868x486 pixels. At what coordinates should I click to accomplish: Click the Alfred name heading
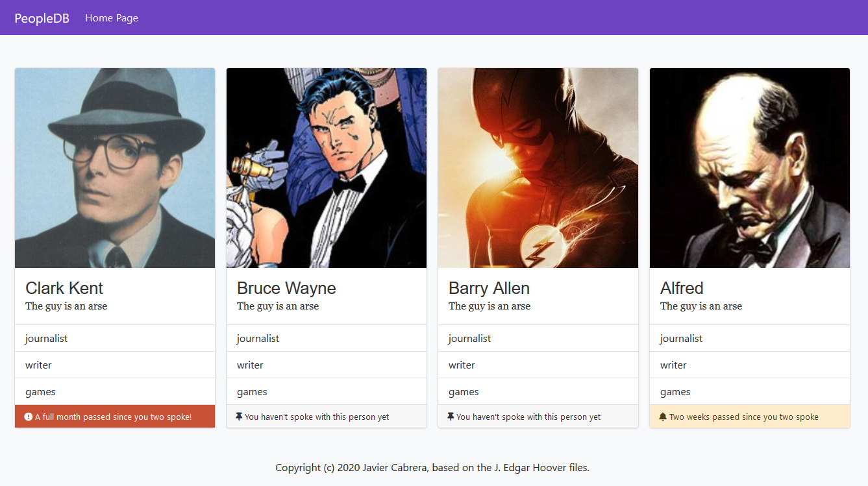click(x=682, y=288)
